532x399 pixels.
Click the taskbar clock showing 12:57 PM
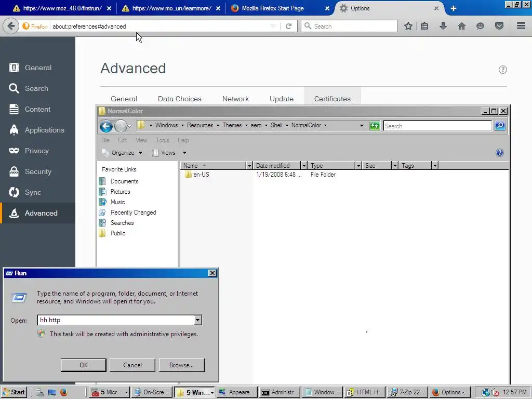point(515,392)
